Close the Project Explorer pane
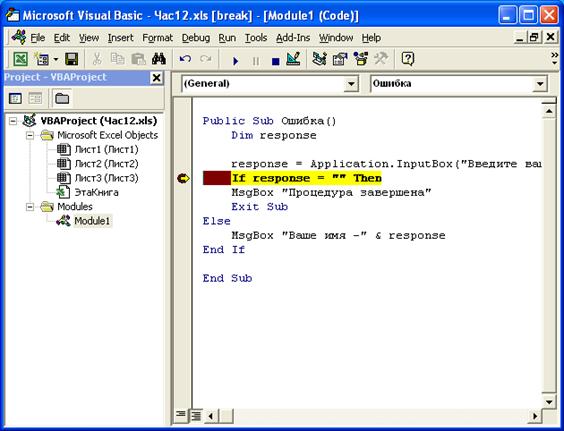Image resolution: width=564 pixels, height=431 pixels. click(x=156, y=78)
